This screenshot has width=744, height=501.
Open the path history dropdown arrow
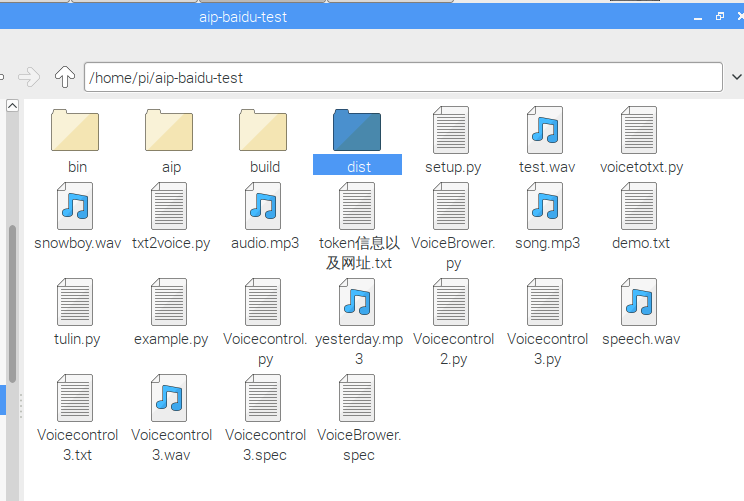click(x=736, y=77)
